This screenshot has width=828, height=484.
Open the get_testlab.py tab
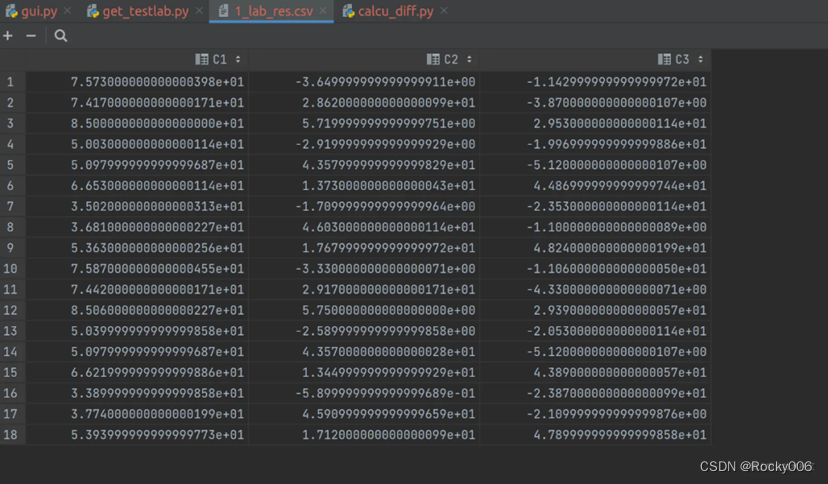tap(145, 11)
